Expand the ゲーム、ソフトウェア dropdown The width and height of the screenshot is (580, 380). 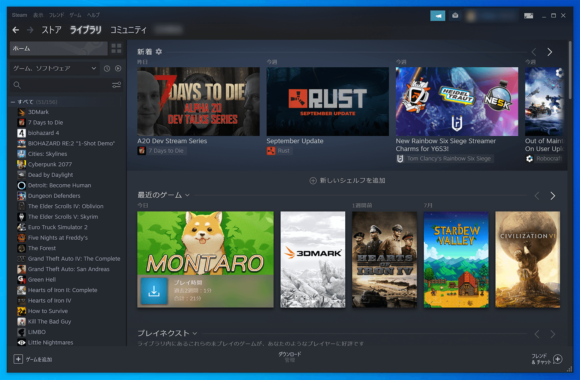[x=54, y=68]
